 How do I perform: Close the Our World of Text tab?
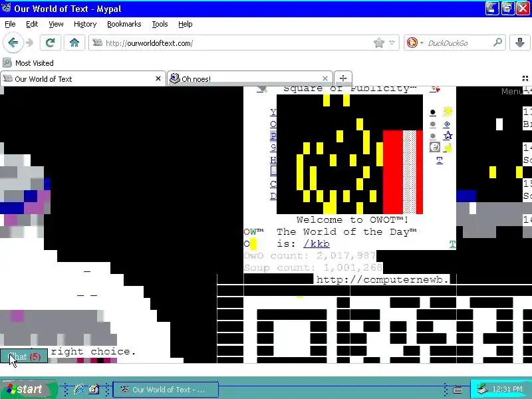pyautogui.click(x=158, y=78)
